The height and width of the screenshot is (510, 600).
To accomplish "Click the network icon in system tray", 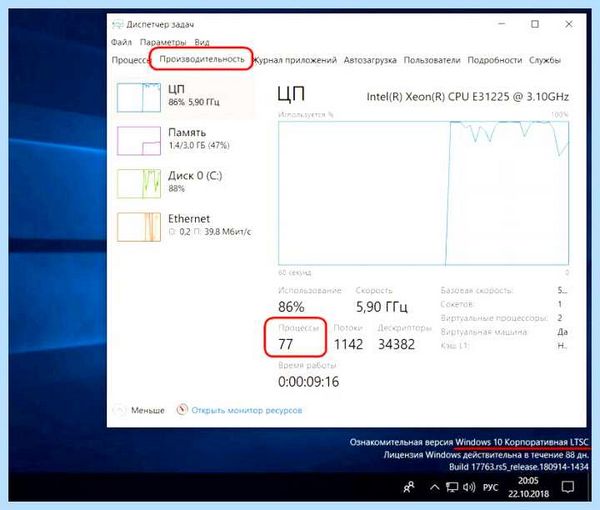I will (x=452, y=487).
